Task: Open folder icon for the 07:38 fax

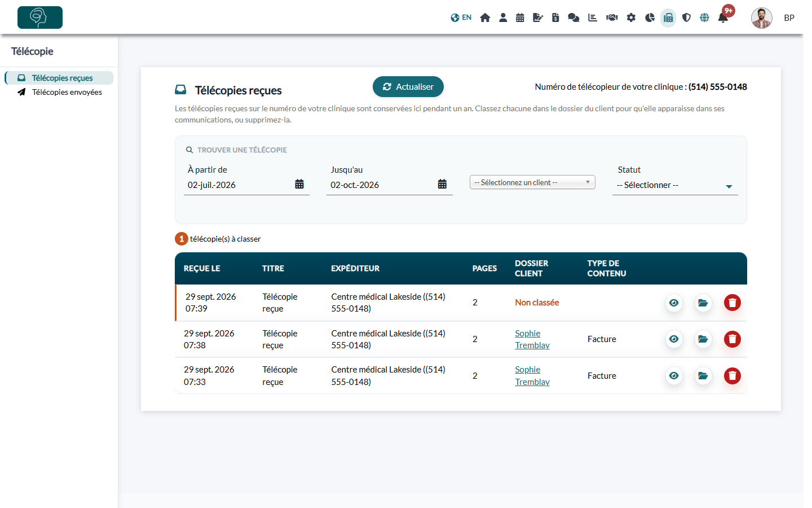Action: [x=703, y=339]
